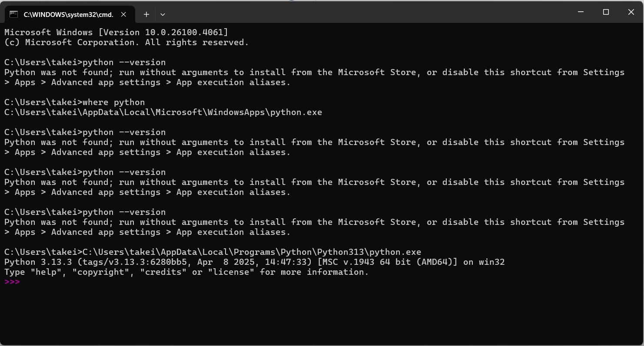Screen dimensions: 644x346
Task: Click the Python >>> prompt
Action: point(12,282)
